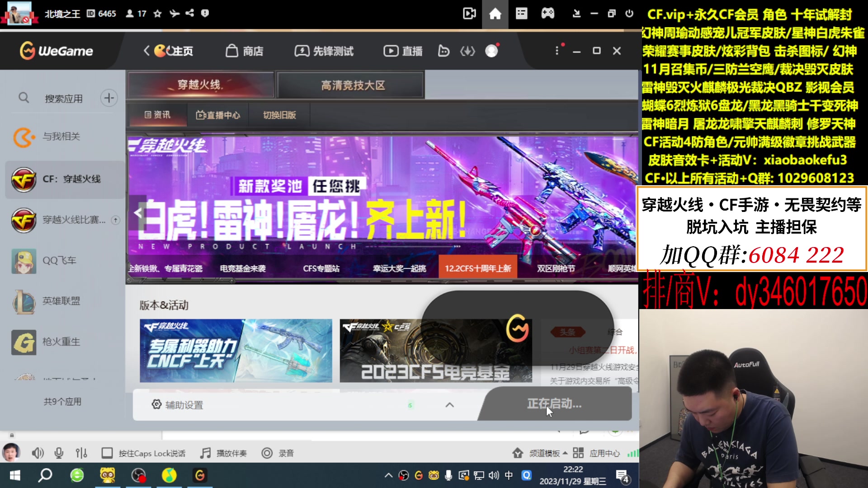Click the chat bubble face icon next to 直播
The width and height of the screenshot is (868, 488).
443,51
